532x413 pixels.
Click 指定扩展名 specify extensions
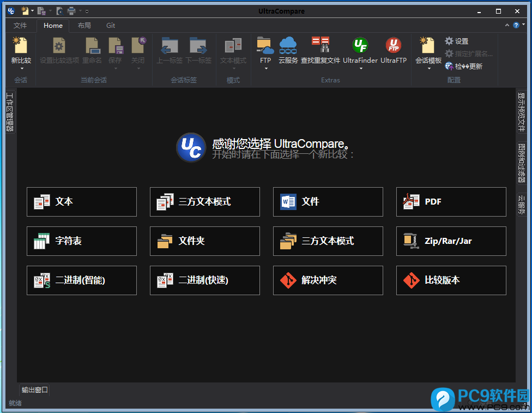point(469,53)
